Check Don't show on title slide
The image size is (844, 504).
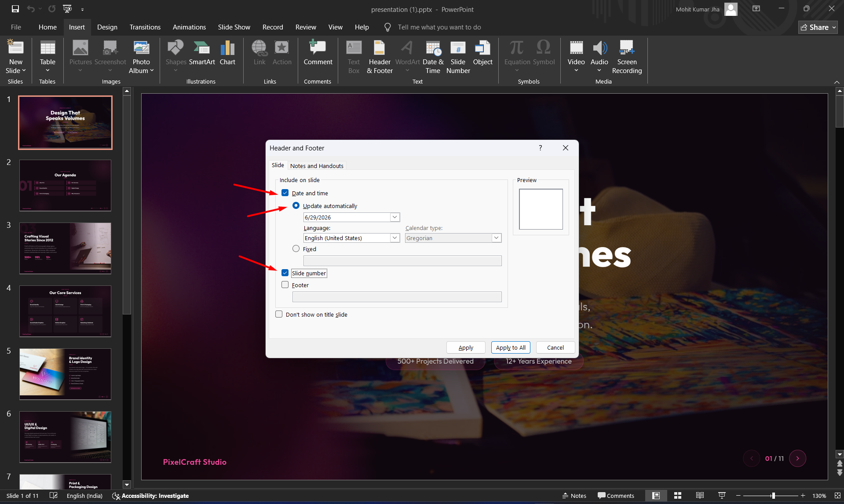(279, 314)
